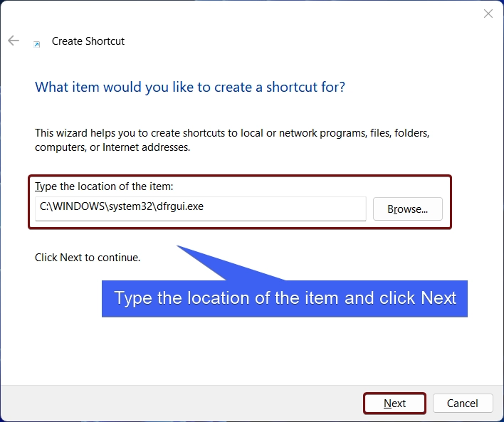504x422 pixels.
Task: Click Next to continue the wizard
Action: click(394, 403)
